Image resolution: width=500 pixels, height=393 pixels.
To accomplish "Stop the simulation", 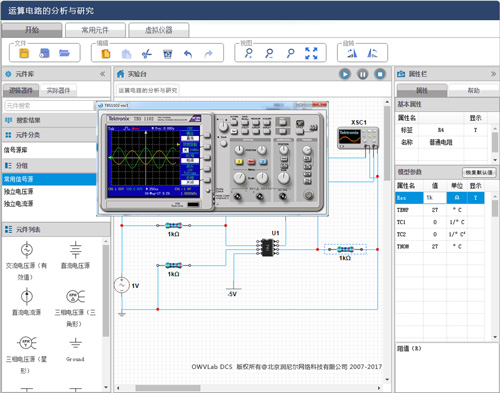I will tap(380, 74).
